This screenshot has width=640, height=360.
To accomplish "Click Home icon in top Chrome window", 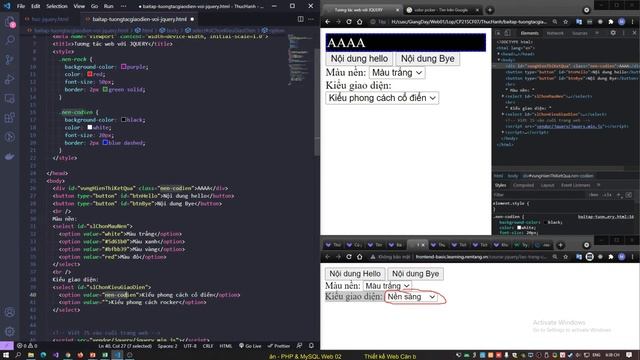I will pos(360,22).
